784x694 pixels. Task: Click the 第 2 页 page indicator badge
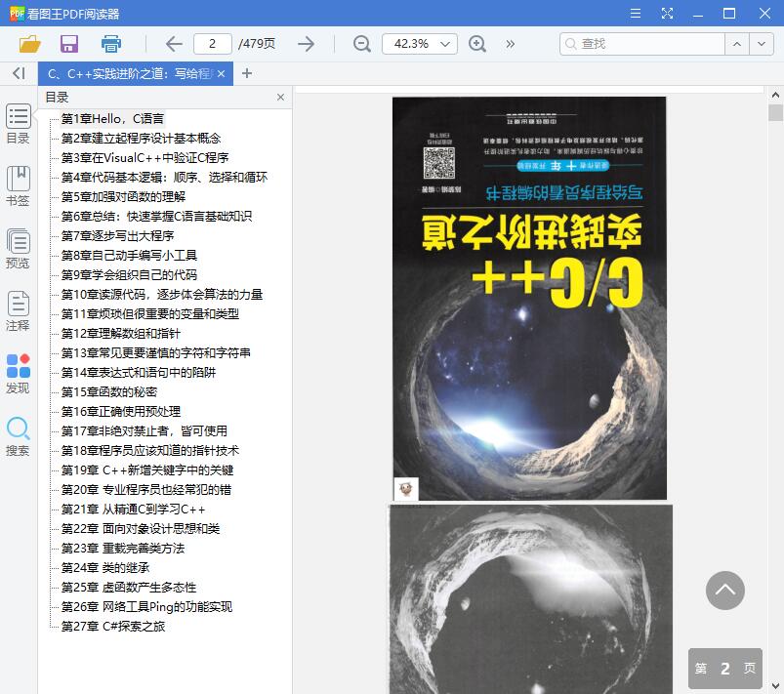[x=725, y=668]
